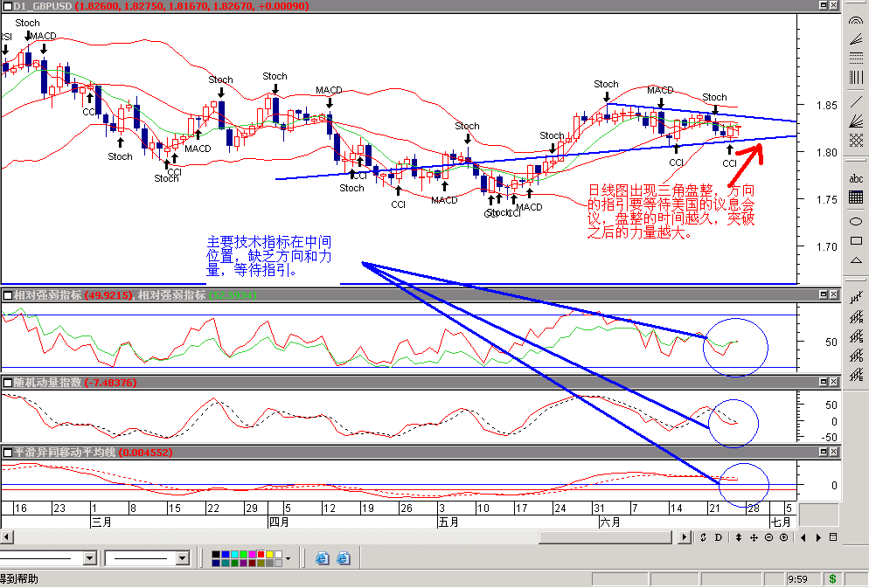The height and width of the screenshot is (588, 869).
Task: Pick the red color swatch
Action: (x=260, y=554)
